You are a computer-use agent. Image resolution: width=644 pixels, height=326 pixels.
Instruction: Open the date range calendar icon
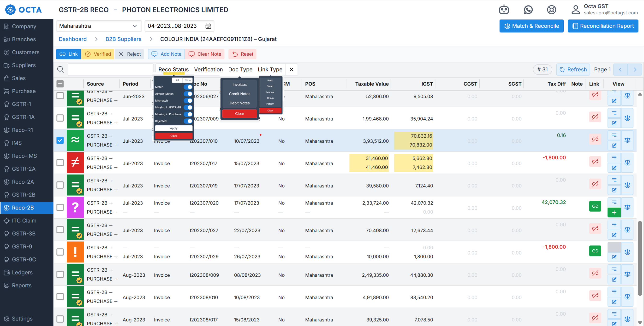[208, 26]
